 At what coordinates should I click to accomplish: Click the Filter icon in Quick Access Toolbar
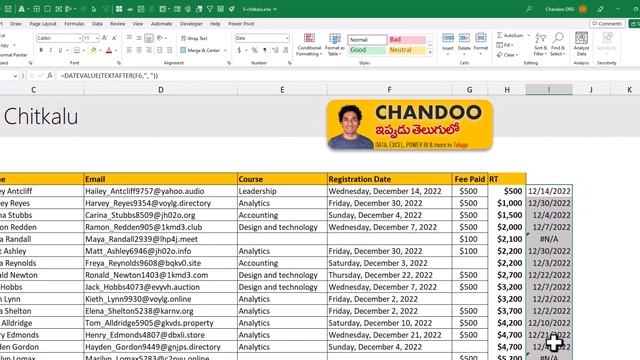210,9
